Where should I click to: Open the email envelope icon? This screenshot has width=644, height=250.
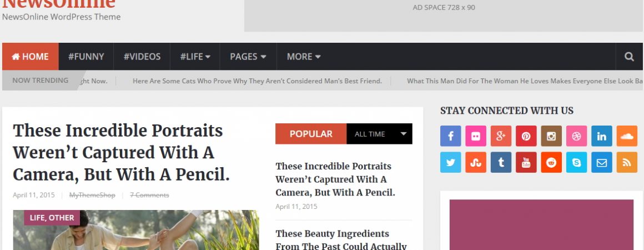pos(602,162)
